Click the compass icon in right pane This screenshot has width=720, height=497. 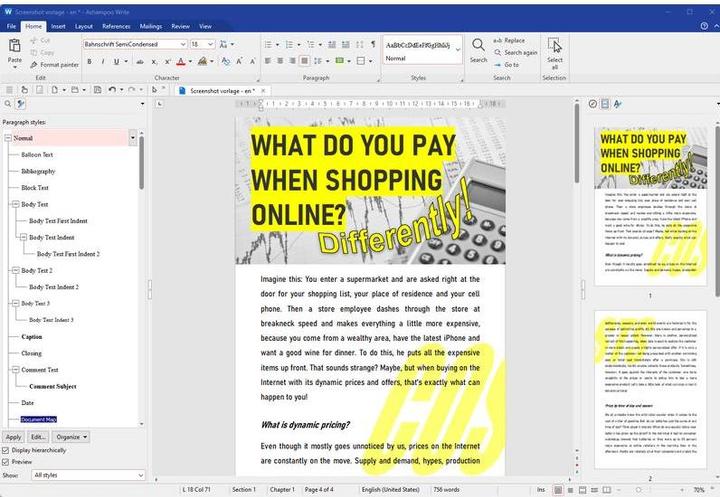coord(593,104)
